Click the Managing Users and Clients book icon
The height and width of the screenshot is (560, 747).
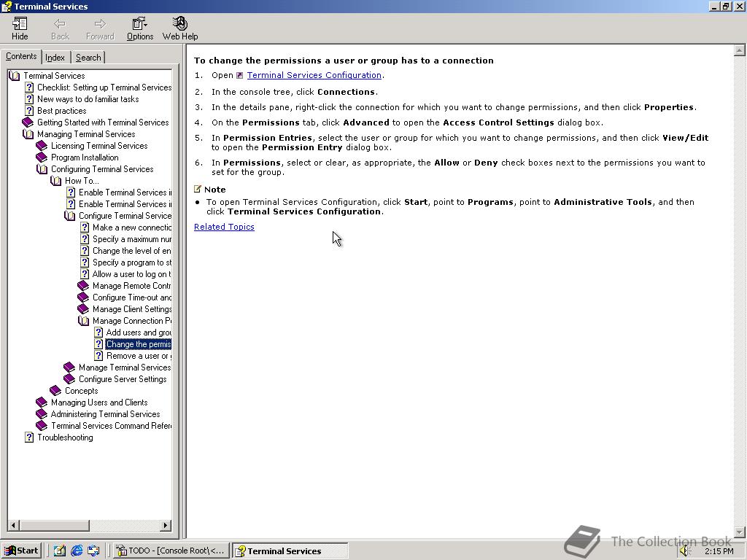[x=42, y=402]
